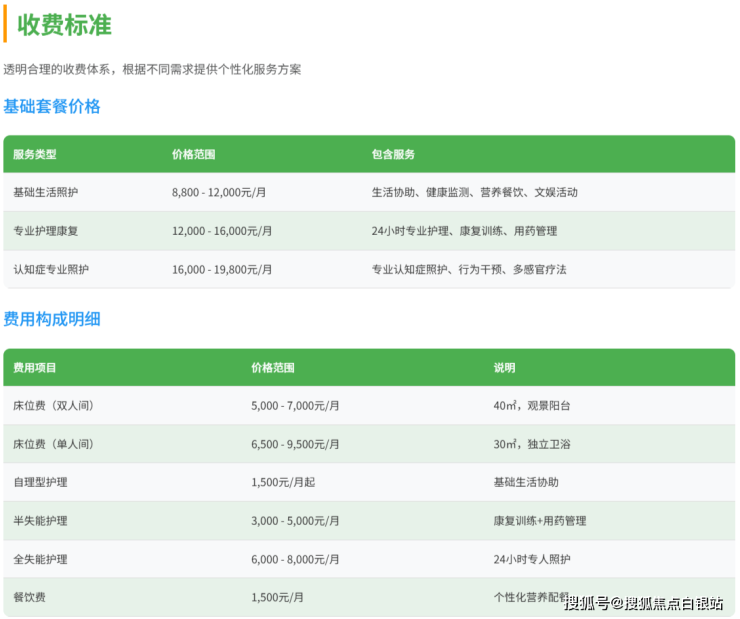Viewport: 740px width, 619px height.
Task: Click the 自理型护理 row label
Action: [40, 482]
